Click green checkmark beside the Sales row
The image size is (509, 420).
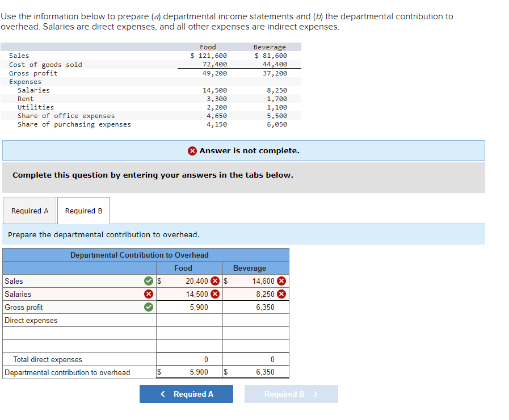click(x=149, y=281)
